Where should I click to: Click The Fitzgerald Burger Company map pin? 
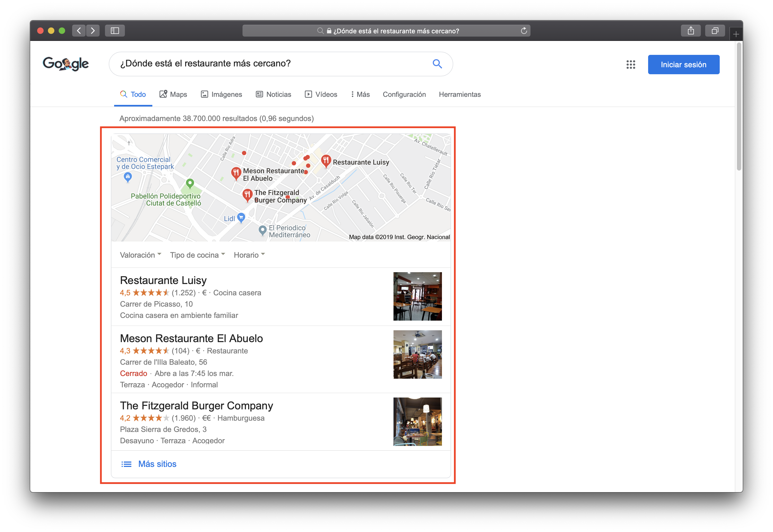coord(247,195)
